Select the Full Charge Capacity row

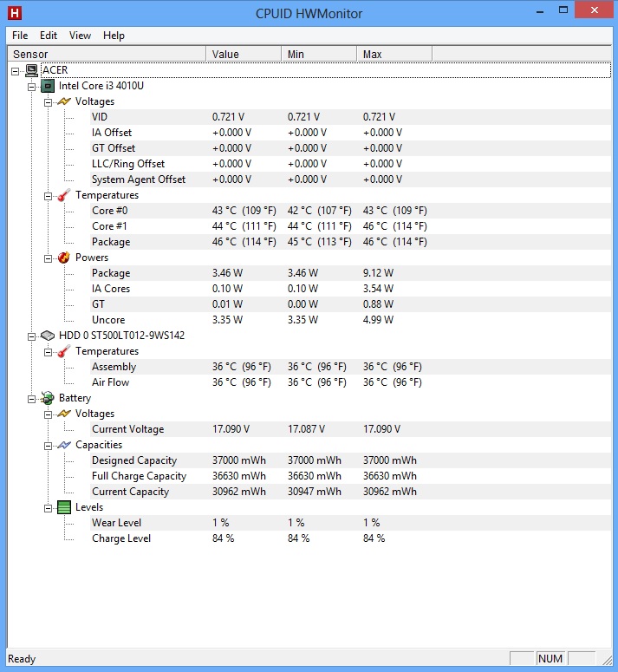[x=351, y=476]
